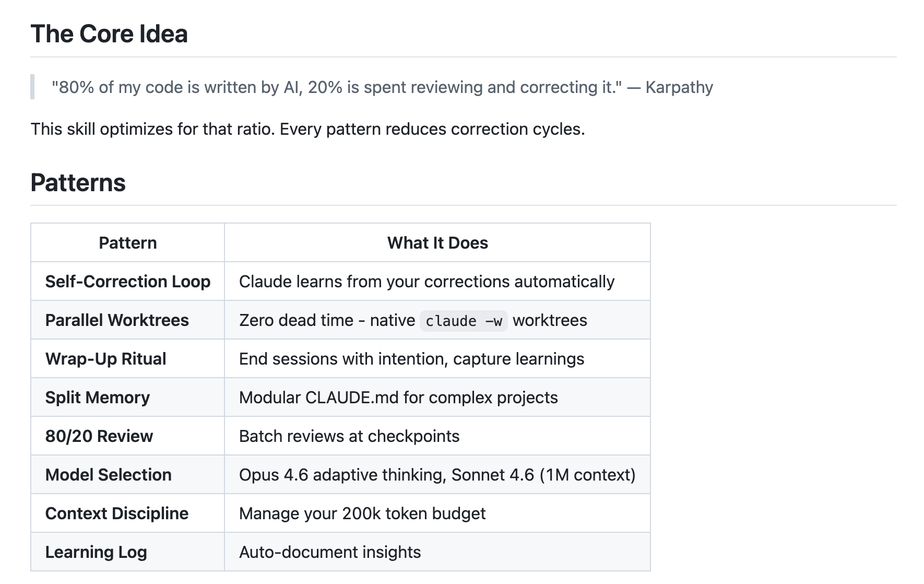
Task: Select the "Model Selection" row label
Action: (109, 475)
